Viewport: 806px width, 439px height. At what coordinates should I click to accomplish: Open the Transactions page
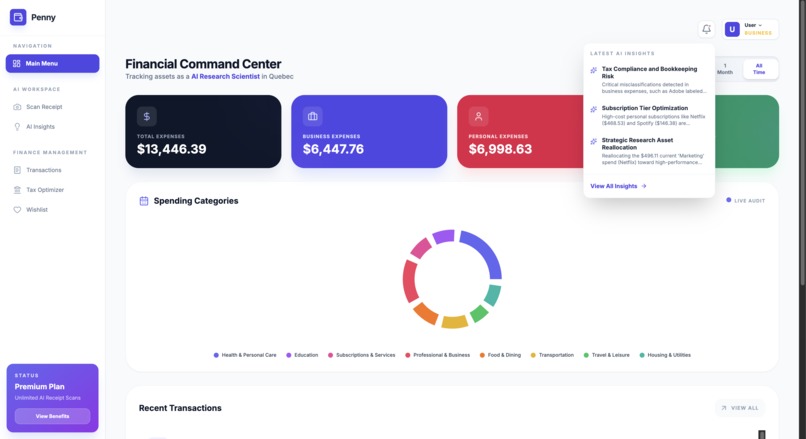pyautogui.click(x=52, y=170)
